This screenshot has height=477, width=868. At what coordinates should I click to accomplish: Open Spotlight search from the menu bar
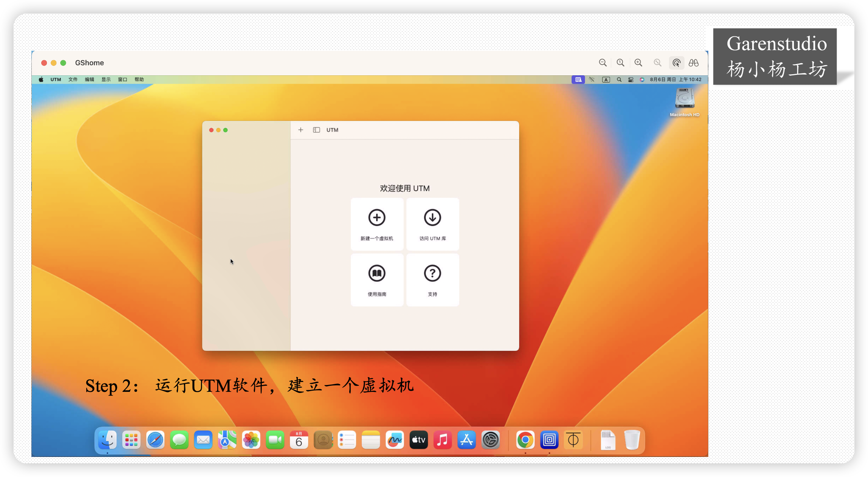pyautogui.click(x=619, y=79)
